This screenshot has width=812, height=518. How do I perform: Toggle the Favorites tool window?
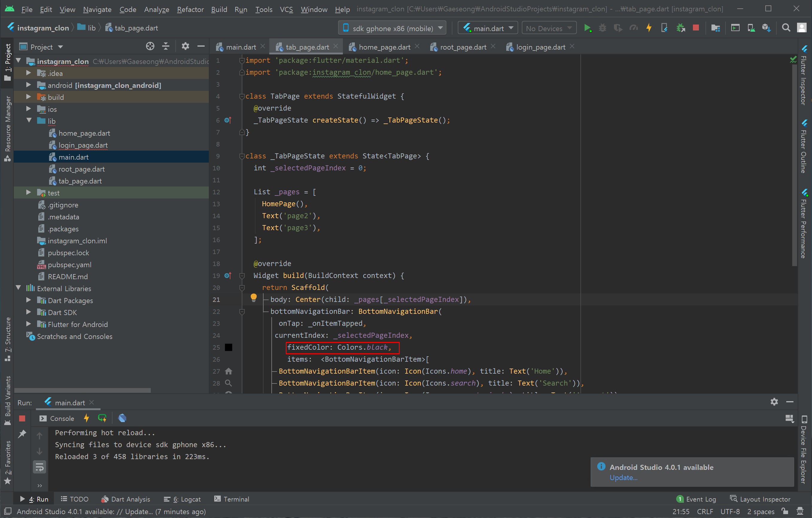(7, 462)
